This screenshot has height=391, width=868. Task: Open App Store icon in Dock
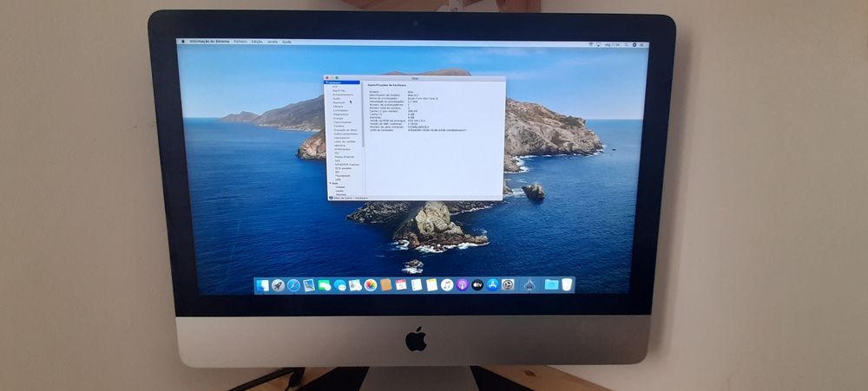pos(493,285)
